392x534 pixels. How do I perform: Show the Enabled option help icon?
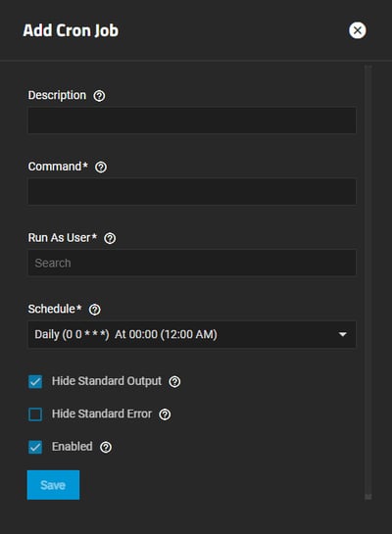click(106, 447)
